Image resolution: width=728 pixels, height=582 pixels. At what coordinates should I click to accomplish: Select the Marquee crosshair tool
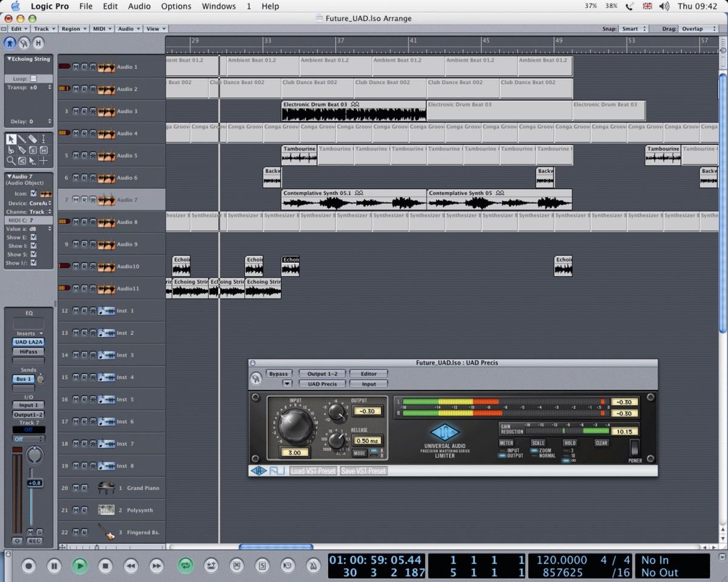(44, 161)
